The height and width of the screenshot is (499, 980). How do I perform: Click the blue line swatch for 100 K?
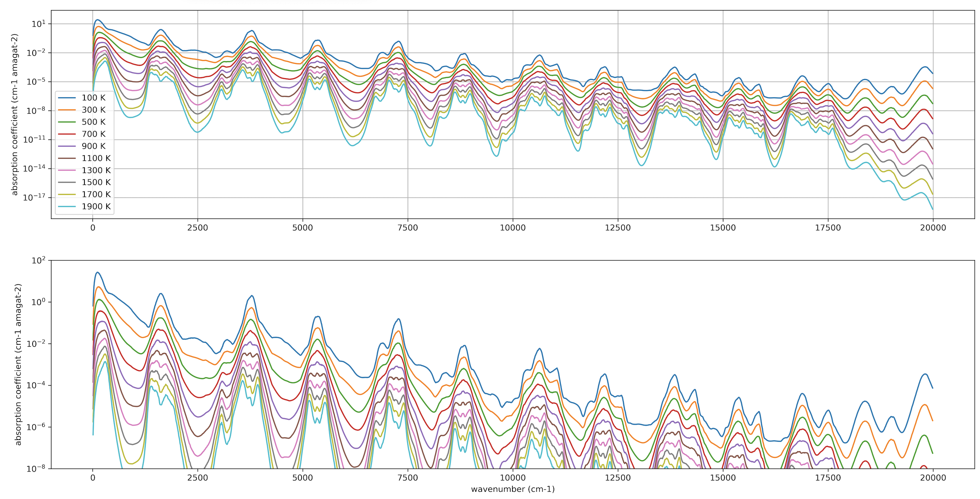point(67,98)
